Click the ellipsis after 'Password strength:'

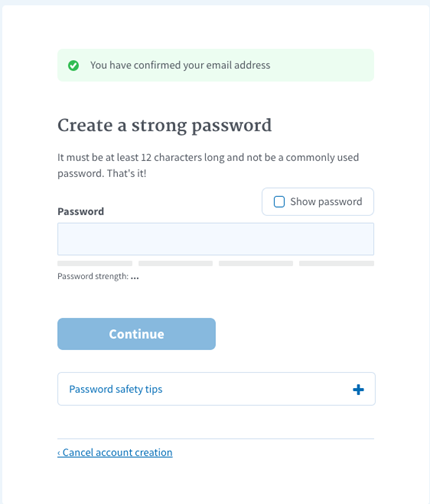tap(135, 277)
